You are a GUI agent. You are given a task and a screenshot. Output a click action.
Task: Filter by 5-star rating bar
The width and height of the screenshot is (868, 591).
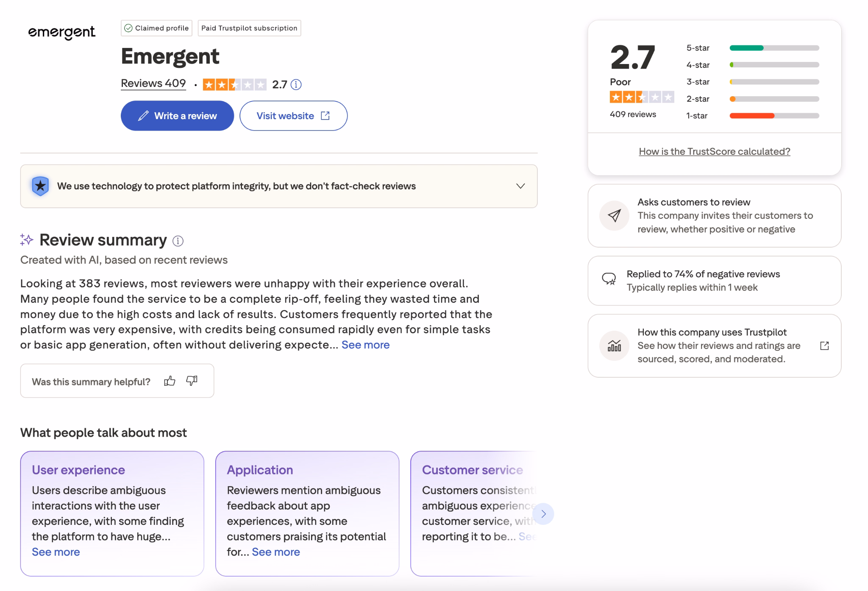tap(774, 48)
